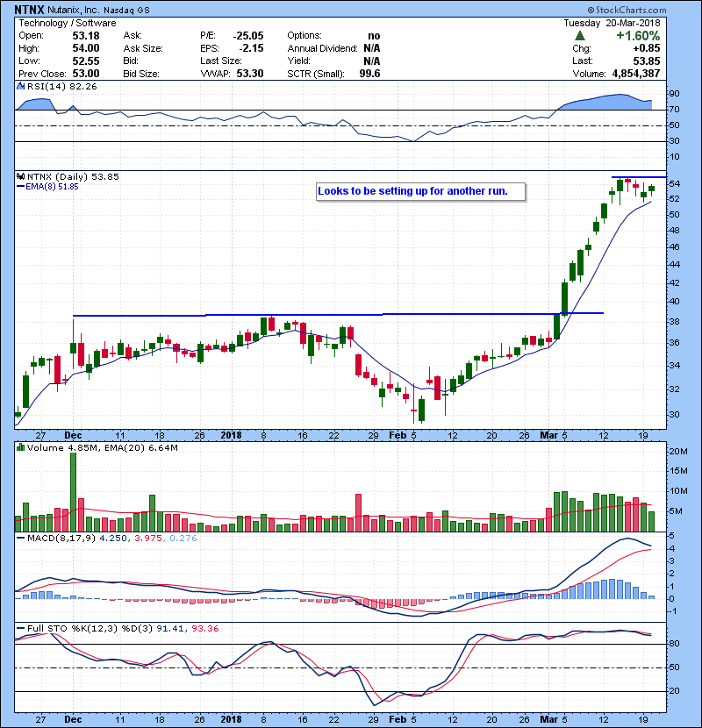Click the Volume 4.85M, EMA(20) 6.64M label
The height and width of the screenshot is (728, 702).
102,448
